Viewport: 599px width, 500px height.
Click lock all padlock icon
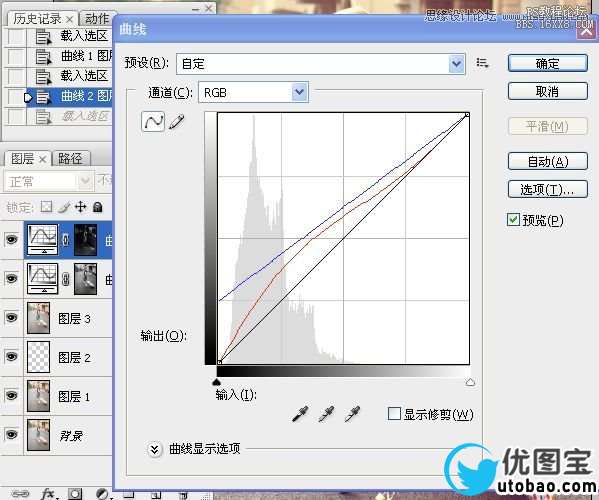pyautogui.click(x=97, y=207)
